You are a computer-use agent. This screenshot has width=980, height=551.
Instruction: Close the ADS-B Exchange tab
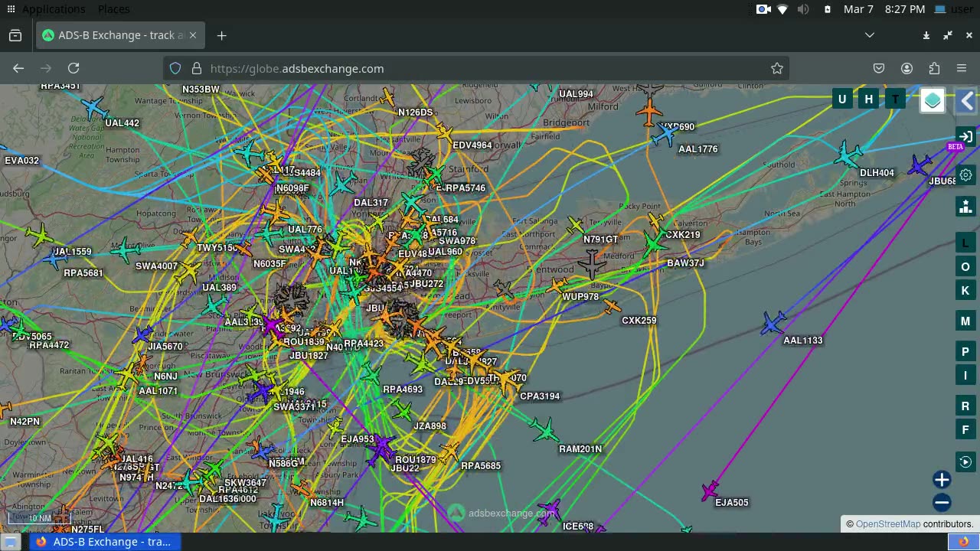(193, 35)
